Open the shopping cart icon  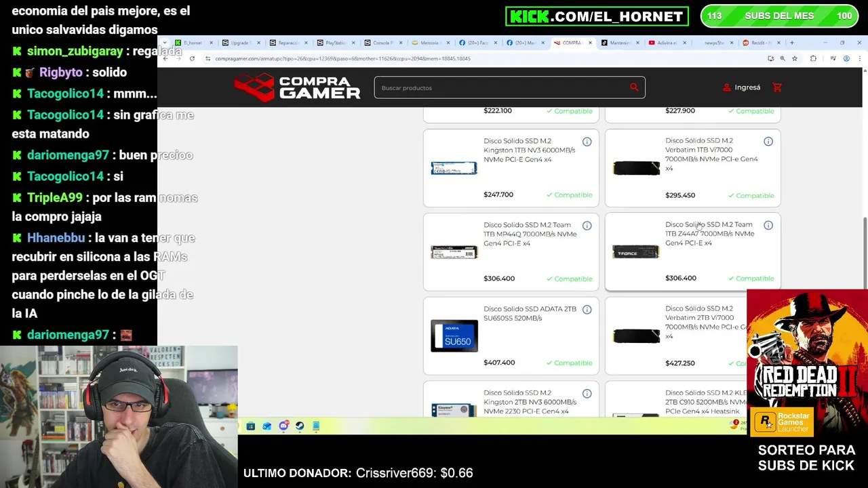coord(777,87)
